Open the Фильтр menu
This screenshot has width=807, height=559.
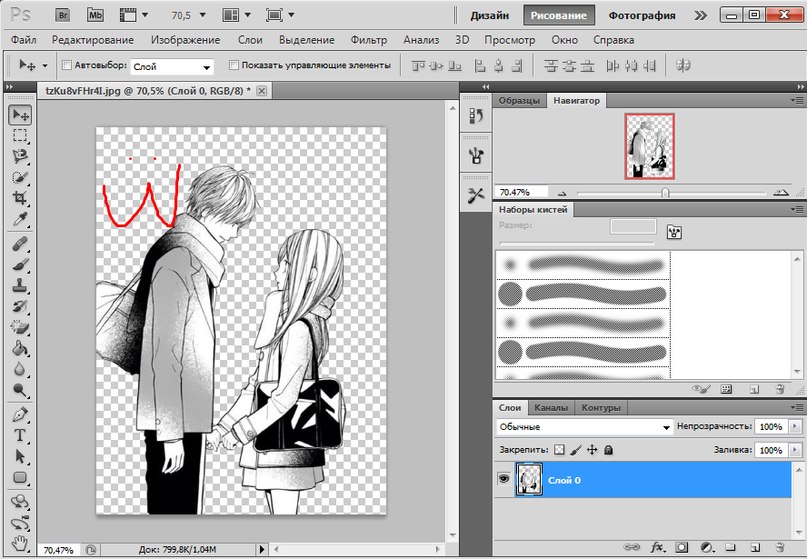pos(369,40)
